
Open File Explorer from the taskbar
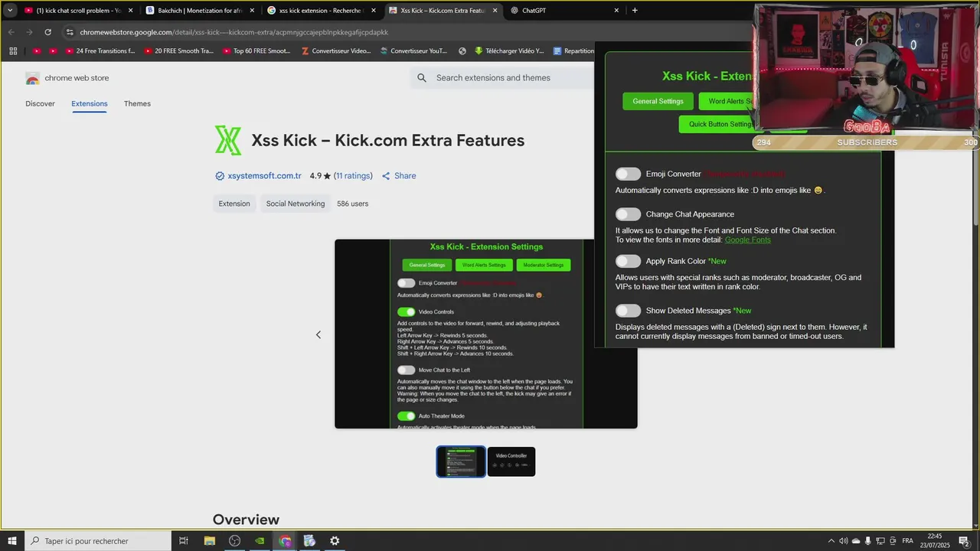(209, 540)
